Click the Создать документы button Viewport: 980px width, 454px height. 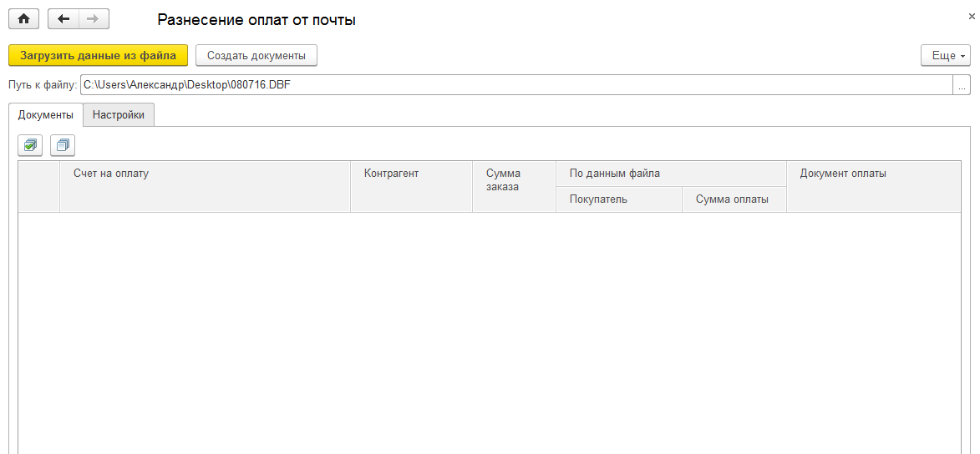[256, 55]
